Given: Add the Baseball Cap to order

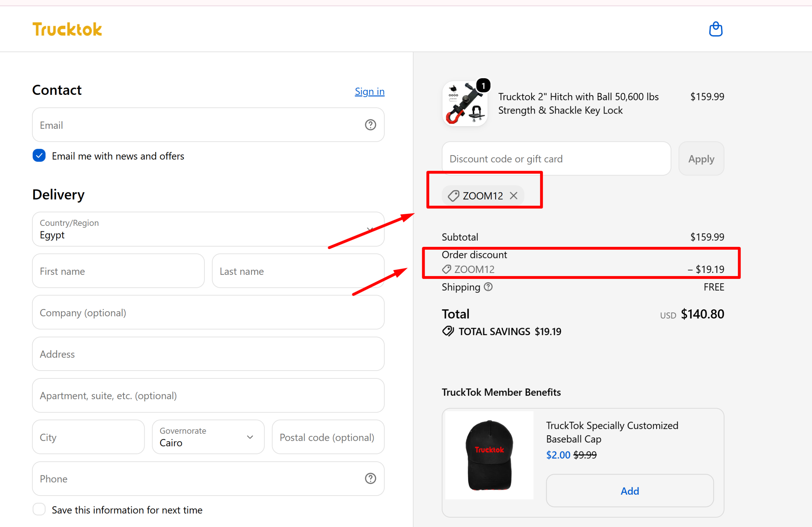Looking at the screenshot, I should (x=630, y=491).
